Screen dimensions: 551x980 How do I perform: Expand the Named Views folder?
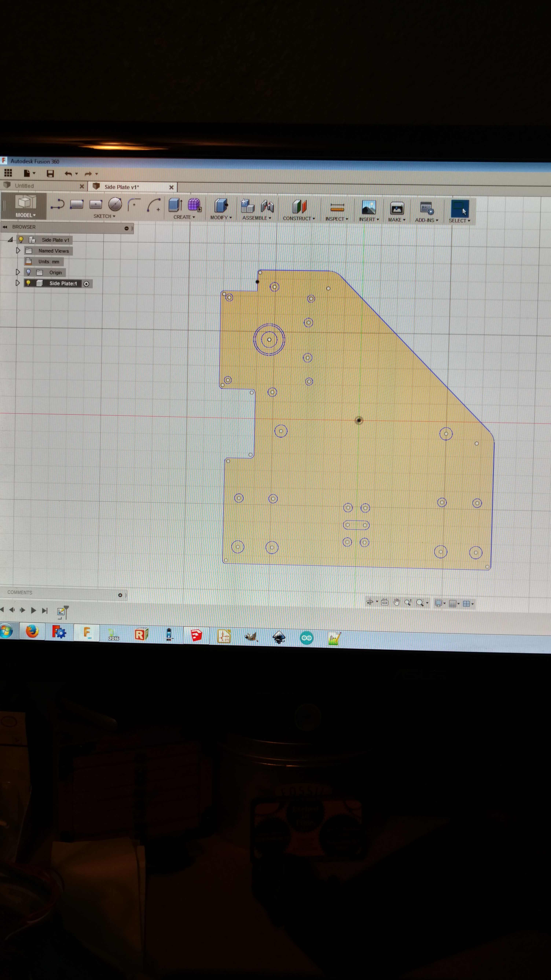[18, 250]
